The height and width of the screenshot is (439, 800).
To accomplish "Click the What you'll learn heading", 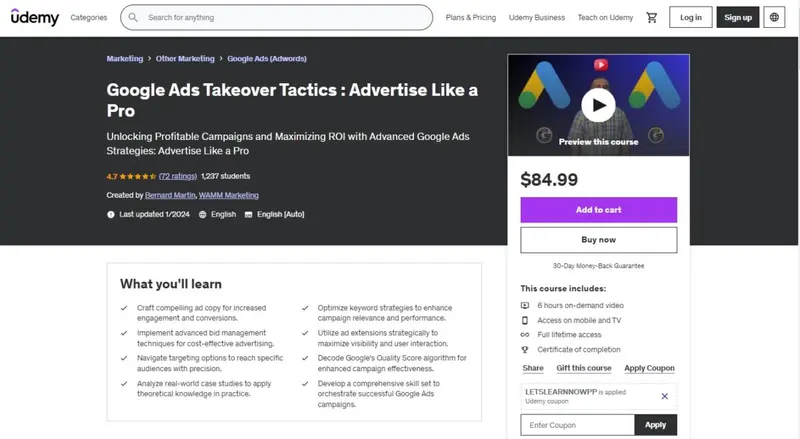I will pyautogui.click(x=171, y=284).
